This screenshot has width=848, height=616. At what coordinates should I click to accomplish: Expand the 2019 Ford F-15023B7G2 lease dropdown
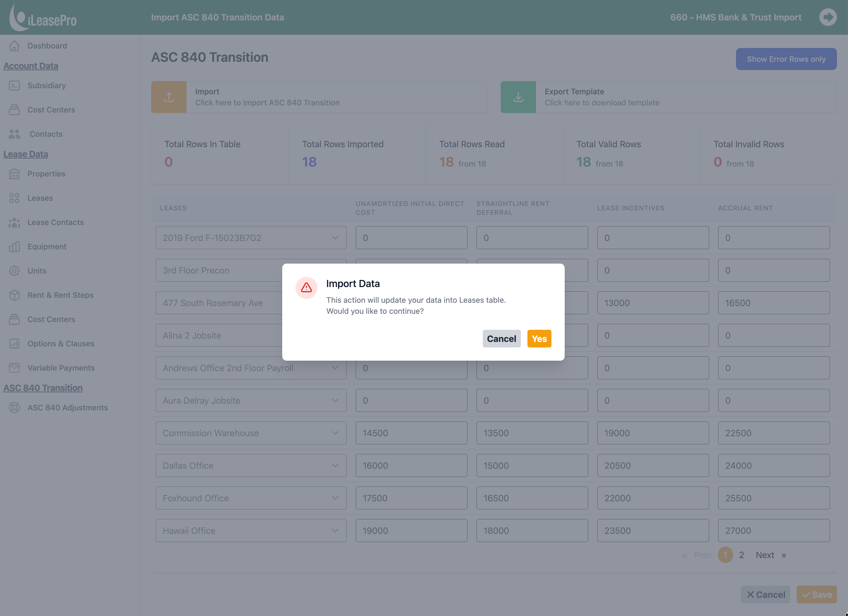(x=251, y=238)
